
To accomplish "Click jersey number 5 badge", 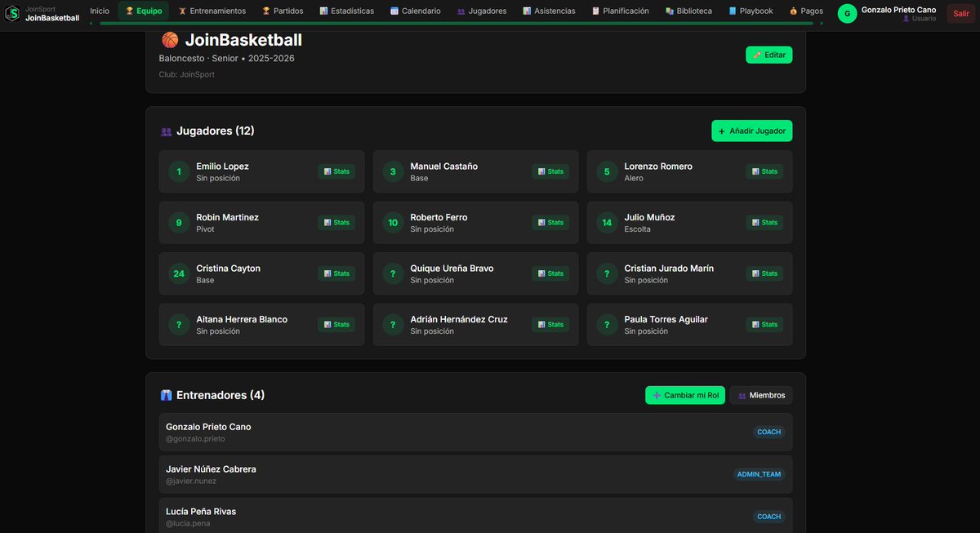I will click(607, 171).
